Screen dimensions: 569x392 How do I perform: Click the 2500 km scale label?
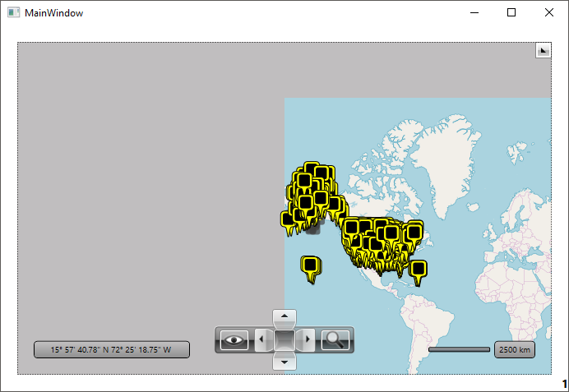point(515,349)
